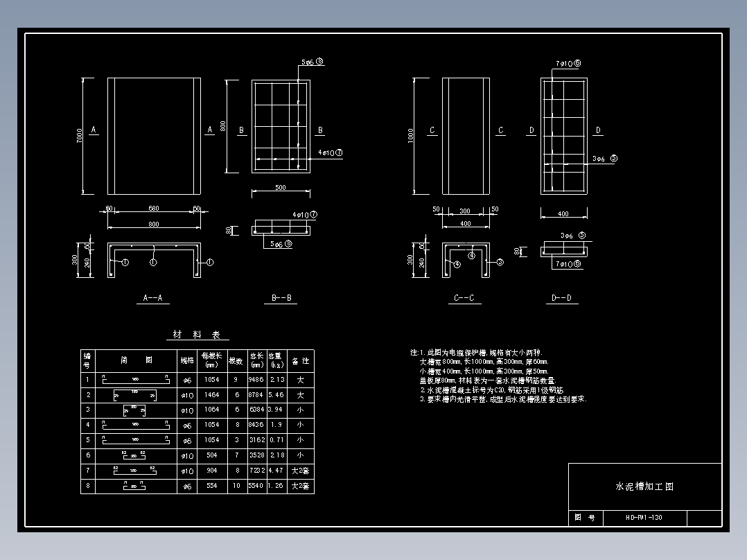The image size is (747, 560).
Task: Click the section label A--A
Action: (153, 298)
